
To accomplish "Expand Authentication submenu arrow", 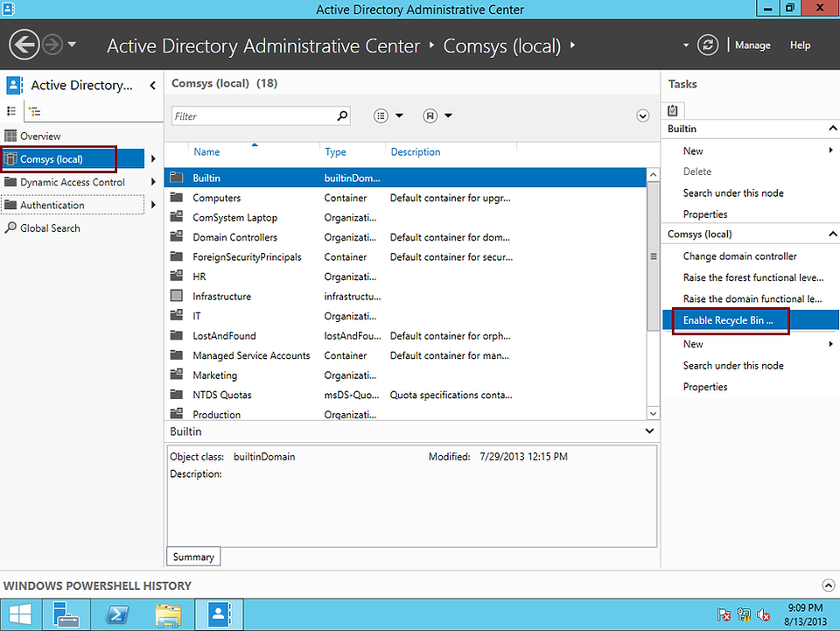I will [153, 205].
